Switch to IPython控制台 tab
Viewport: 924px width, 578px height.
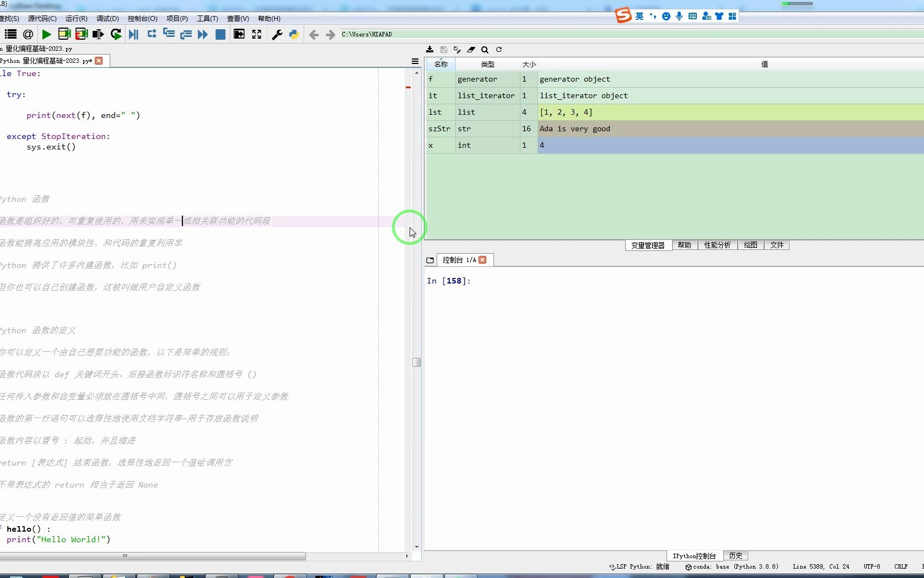pyautogui.click(x=694, y=556)
